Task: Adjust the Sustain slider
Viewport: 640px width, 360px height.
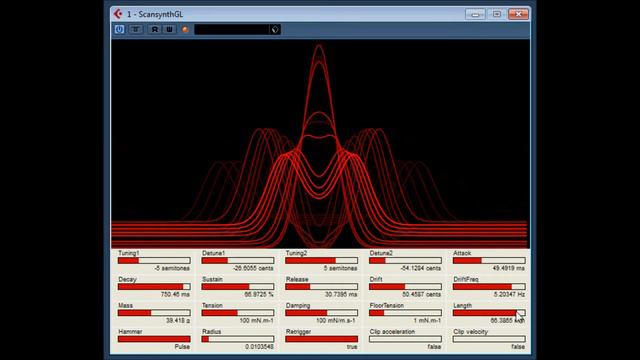Action: 238,287
